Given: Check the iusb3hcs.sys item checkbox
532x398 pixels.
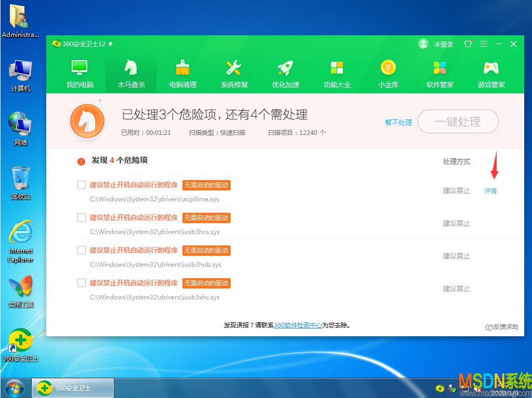Looking at the screenshot, I should pyautogui.click(x=82, y=217).
